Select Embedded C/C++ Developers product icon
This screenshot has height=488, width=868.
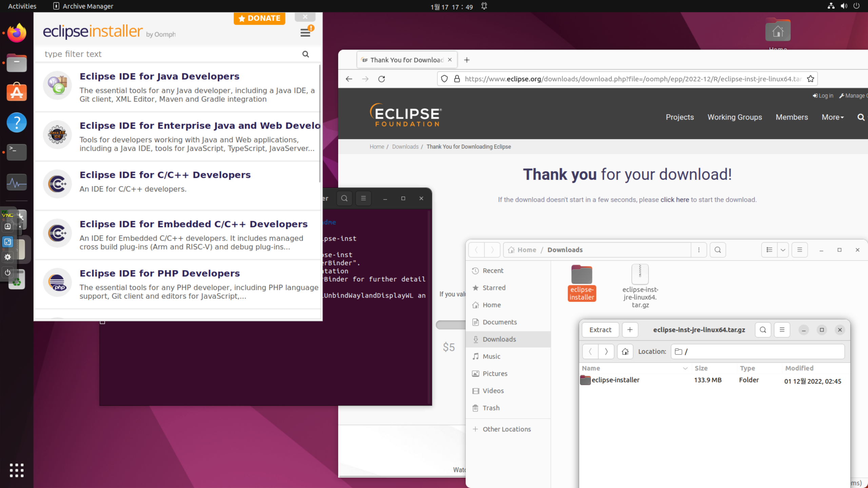pos(57,233)
